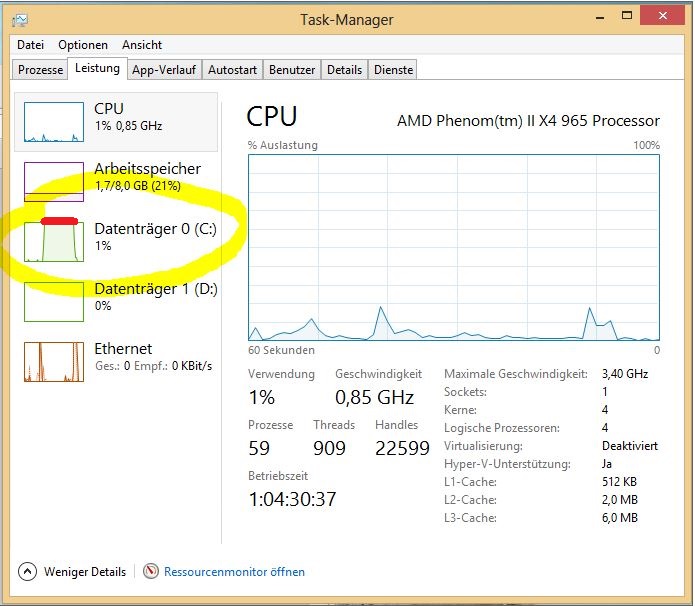Switch to the Benutzer tab
This screenshot has height=606, width=695.
(292, 70)
